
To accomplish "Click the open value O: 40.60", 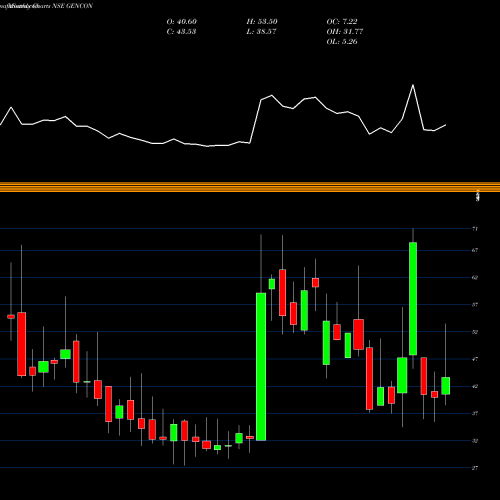I will click(182, 22).
